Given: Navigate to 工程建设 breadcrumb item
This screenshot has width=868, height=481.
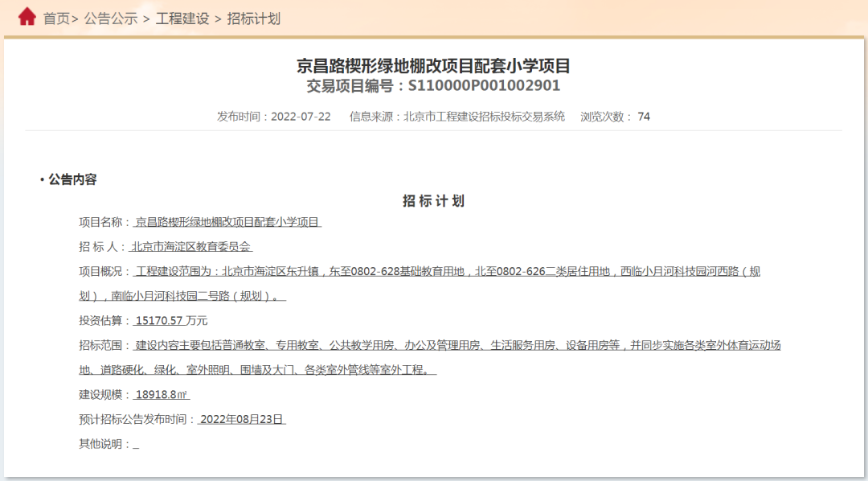Looking at the screenshot, I should [182, 18].
